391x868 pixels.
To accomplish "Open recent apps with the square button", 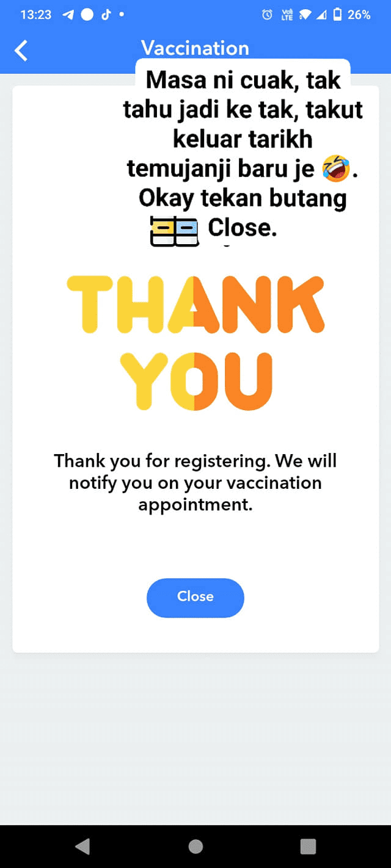I will tap(308, 846).
